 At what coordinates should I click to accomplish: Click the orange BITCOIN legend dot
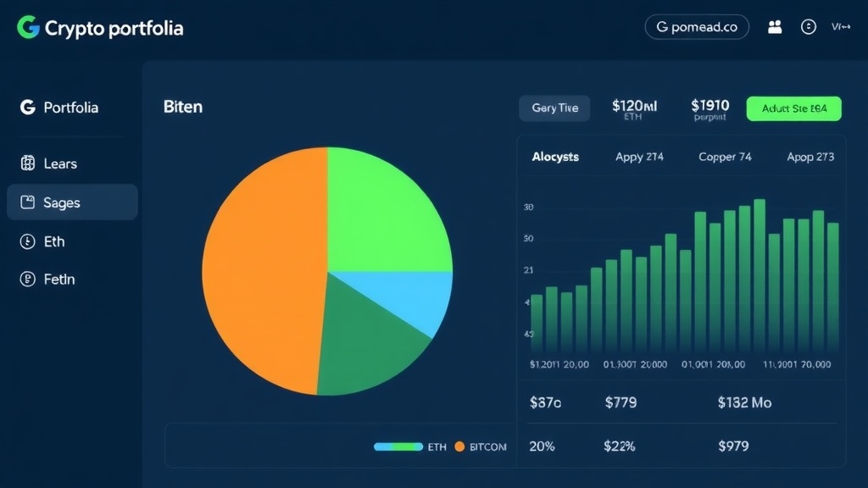459,446
